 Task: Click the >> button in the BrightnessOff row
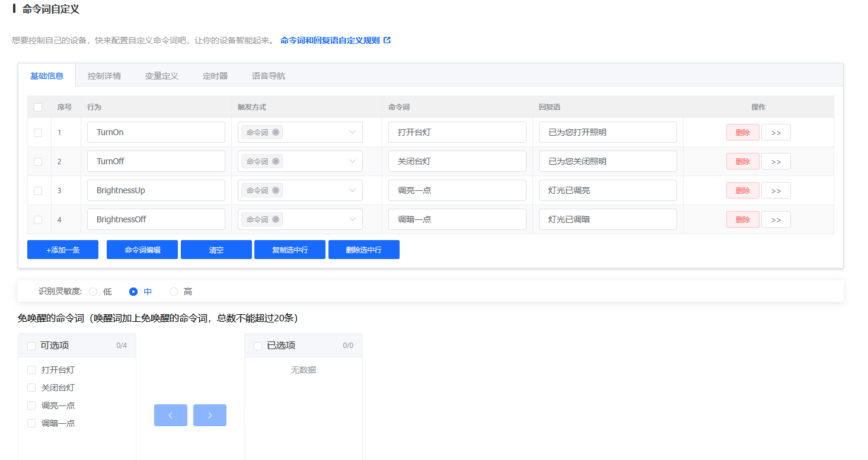click(776, 219)
